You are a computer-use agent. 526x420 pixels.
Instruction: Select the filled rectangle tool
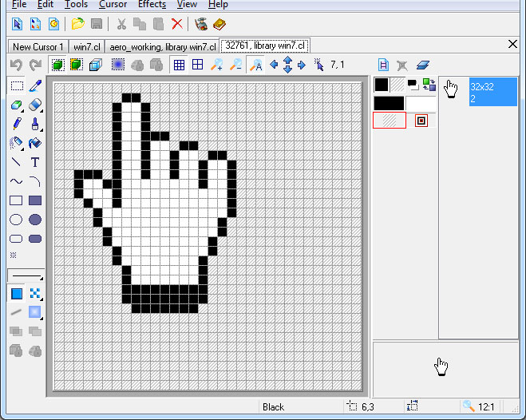pos(35,200)
